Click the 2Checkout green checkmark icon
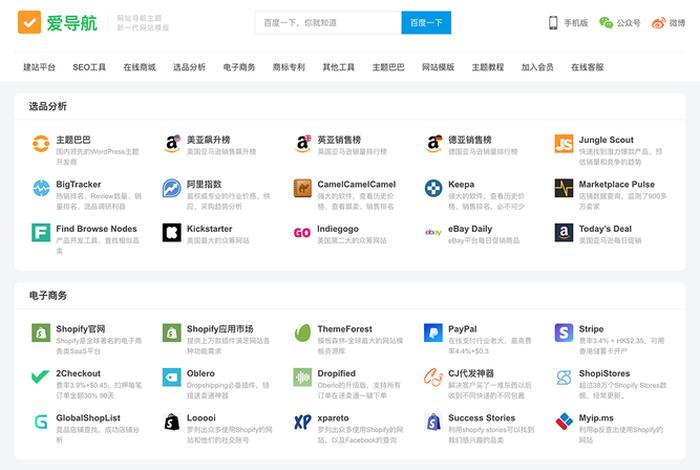Viewport: 700px width, 470px height. tap(41, 377)
